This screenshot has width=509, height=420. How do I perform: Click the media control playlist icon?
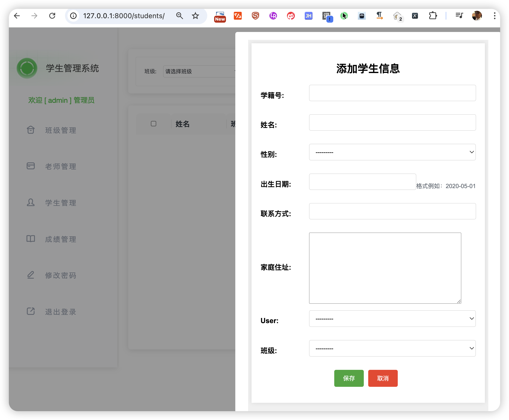459,16
